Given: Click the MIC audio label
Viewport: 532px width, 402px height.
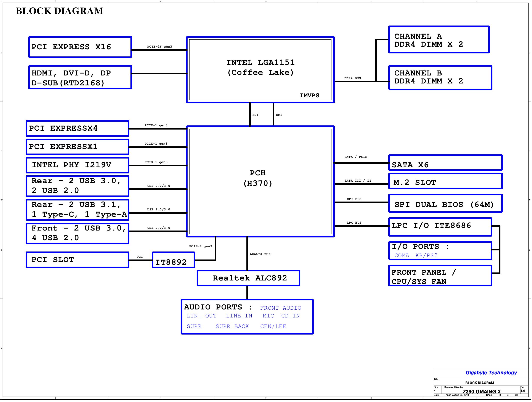Looking at the screenshot, I should pos(268,316).
